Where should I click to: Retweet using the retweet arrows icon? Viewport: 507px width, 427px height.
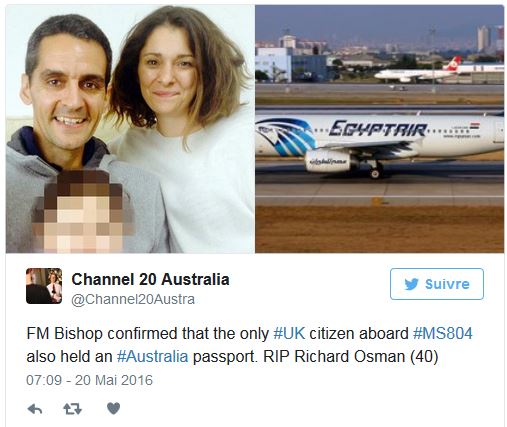72,409
